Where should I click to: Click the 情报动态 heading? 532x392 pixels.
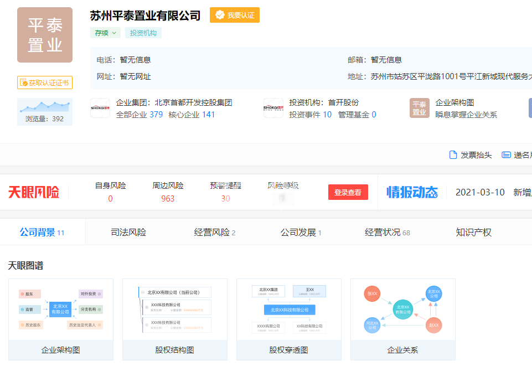pos(412,192)
